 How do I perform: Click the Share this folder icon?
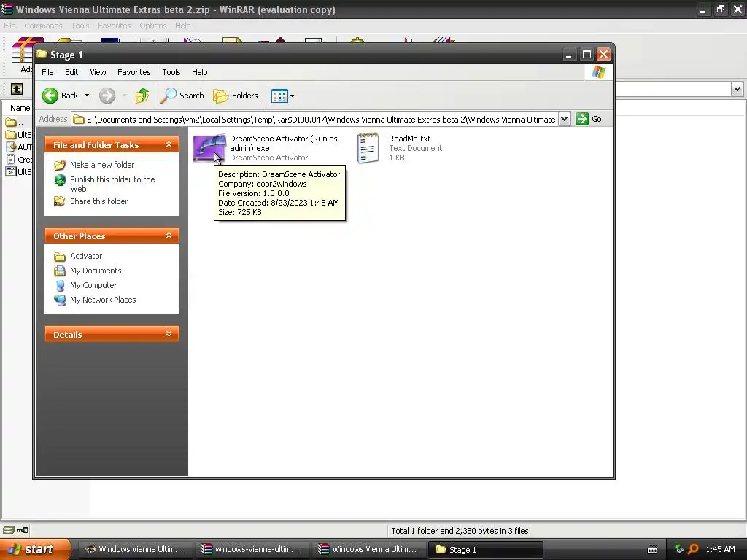(60, 201)
